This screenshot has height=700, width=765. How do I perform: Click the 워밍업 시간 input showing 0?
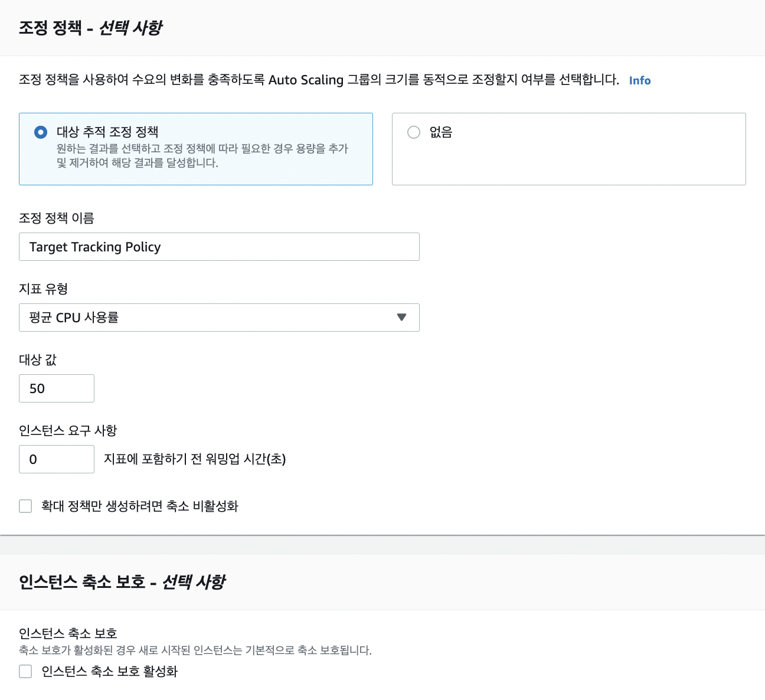(57, 459)
